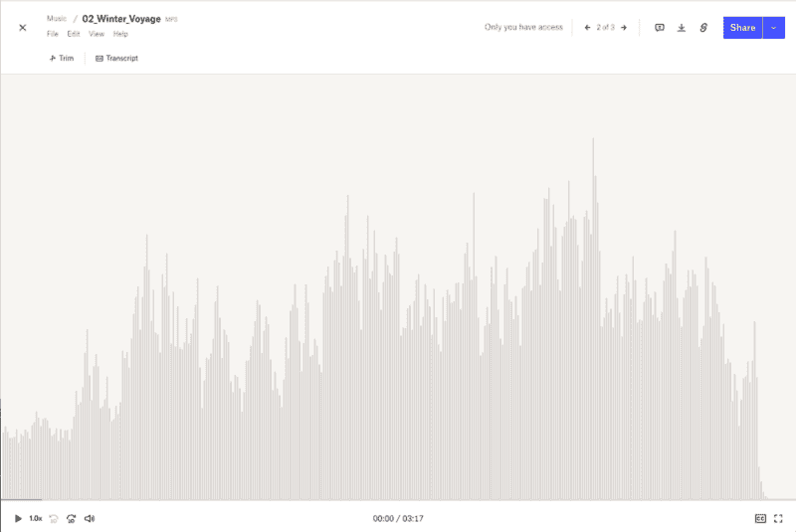796x532 pixels.
Task: Download the audio file
Action: tap(682, 28)
